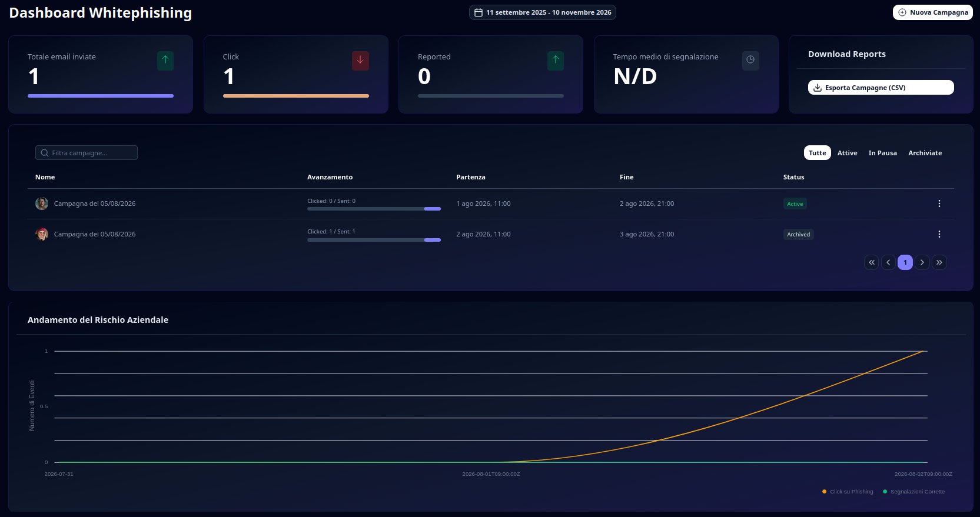Click the start date 2 ago 2026, 11:00
980x517 pixels.
tap(484, 234)
